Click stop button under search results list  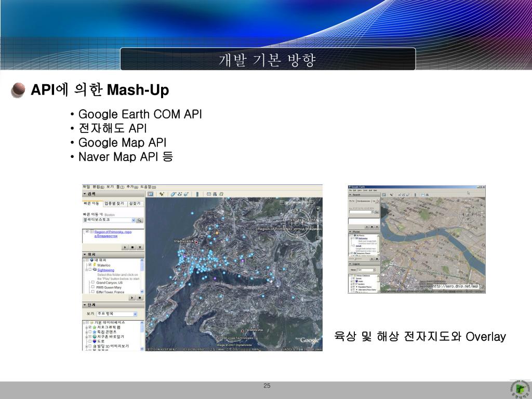(132, 247)
